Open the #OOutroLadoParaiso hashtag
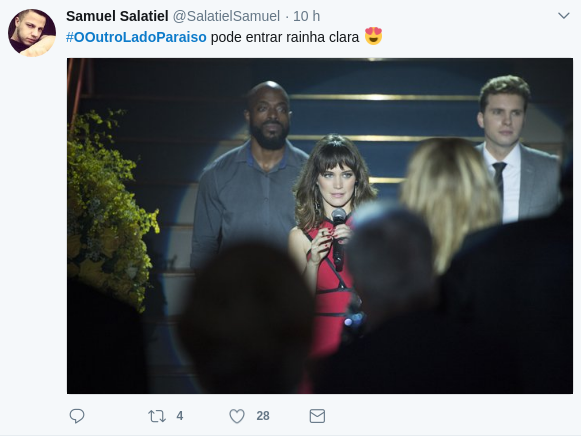The height and width of the screenshot is (437, 581). 136,37
